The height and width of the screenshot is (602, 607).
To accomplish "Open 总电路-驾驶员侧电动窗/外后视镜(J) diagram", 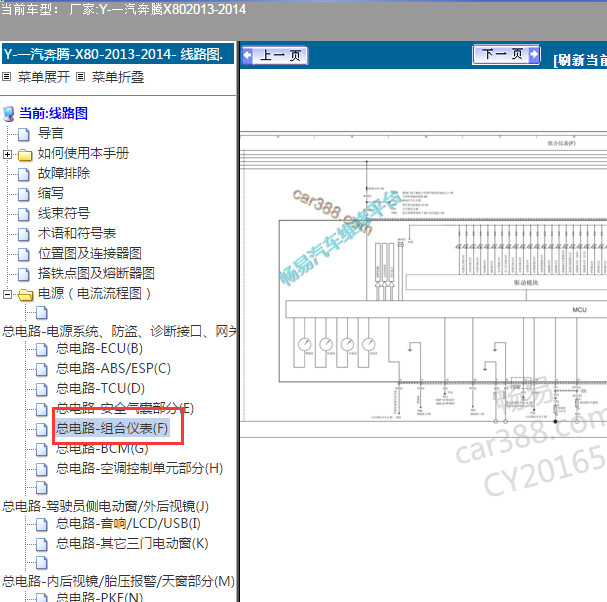I will pos(106,506).
